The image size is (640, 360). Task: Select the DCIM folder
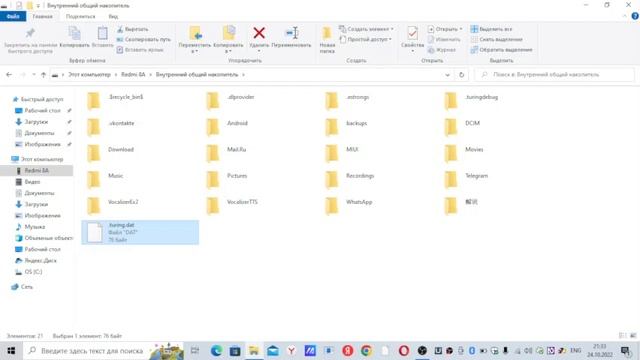pyautogui.click(x=463, y=126)
